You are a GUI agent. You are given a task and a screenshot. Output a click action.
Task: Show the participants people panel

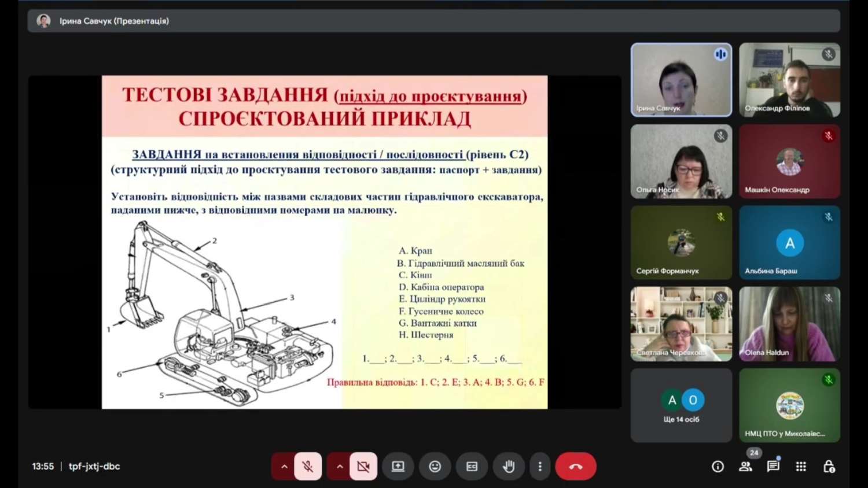pyautogui.click(x=745, y=467)
